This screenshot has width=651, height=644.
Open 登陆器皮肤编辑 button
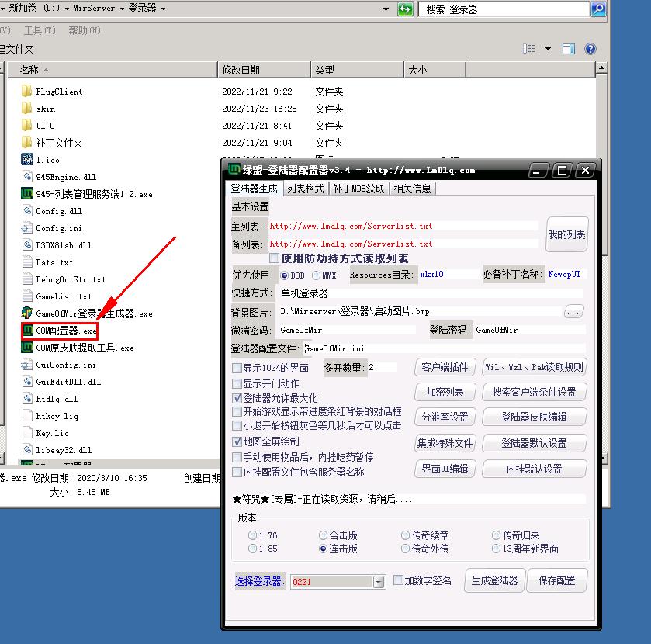click(x=534, y=417)
